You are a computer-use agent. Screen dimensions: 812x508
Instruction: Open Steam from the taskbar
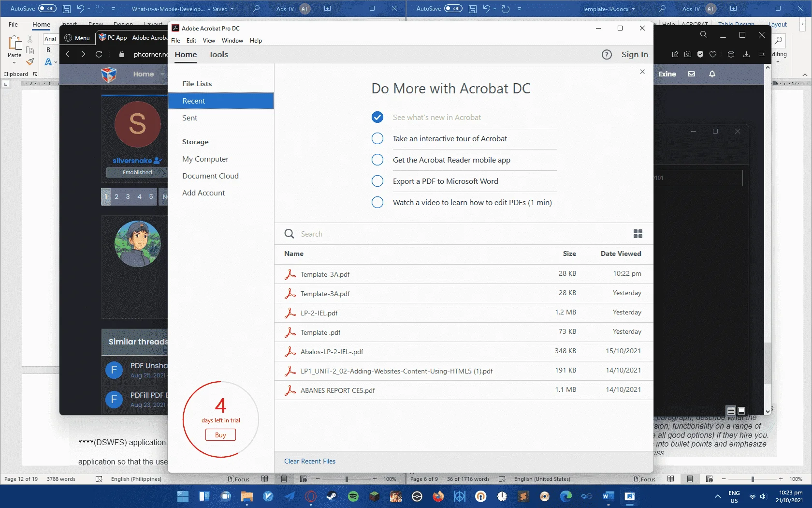[332, 496]
